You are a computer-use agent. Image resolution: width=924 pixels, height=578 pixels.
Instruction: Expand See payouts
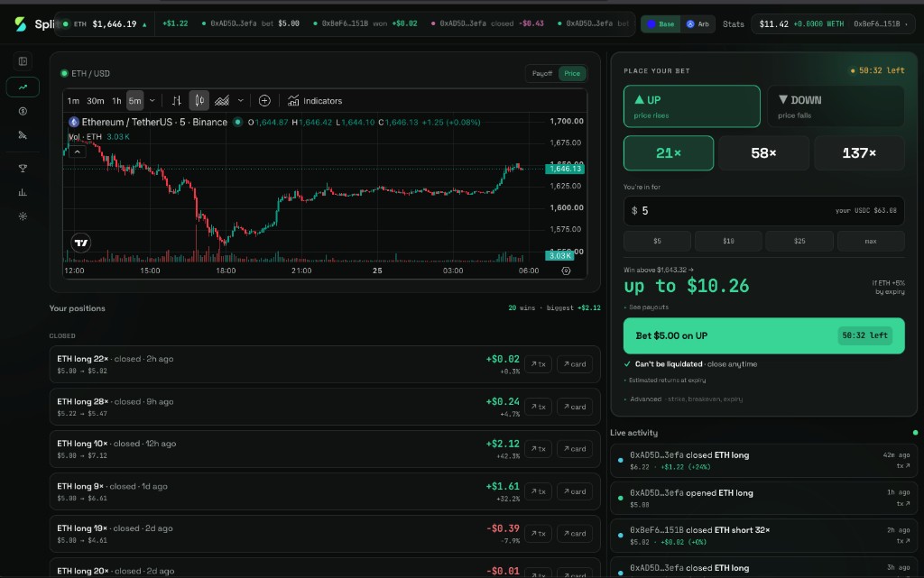648,307
